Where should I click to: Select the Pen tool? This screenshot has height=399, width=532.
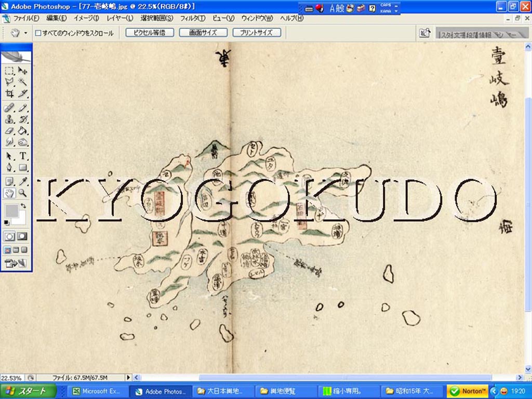click(x=9, y=167)
